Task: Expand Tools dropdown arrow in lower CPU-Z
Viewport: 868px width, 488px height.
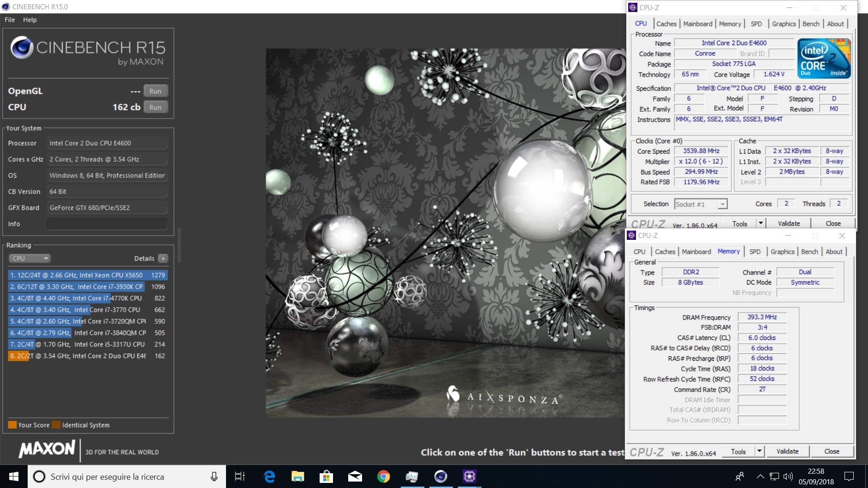Action: [760, 452]
